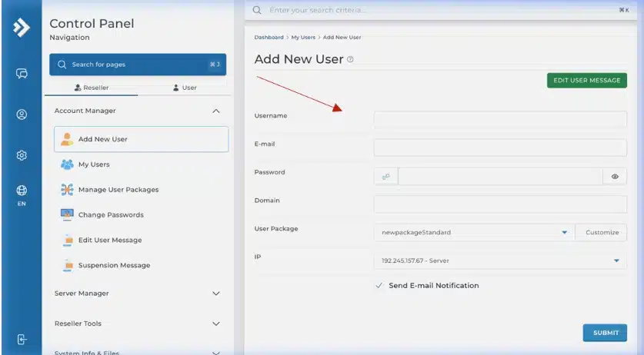Open Edit User Message menu item
Image resolution: width=644 pixels, height=355 pixels.
(x=142, y=240)
